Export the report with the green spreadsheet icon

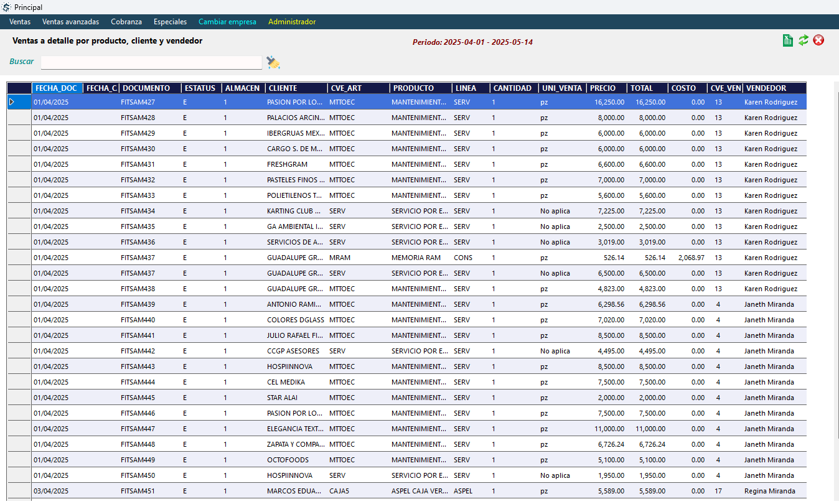pos(787,40)
